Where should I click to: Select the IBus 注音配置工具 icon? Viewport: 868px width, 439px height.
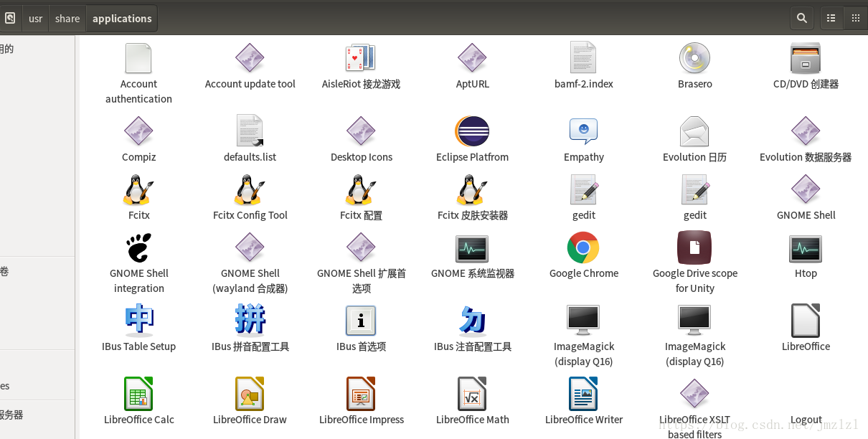click(472, 321)
